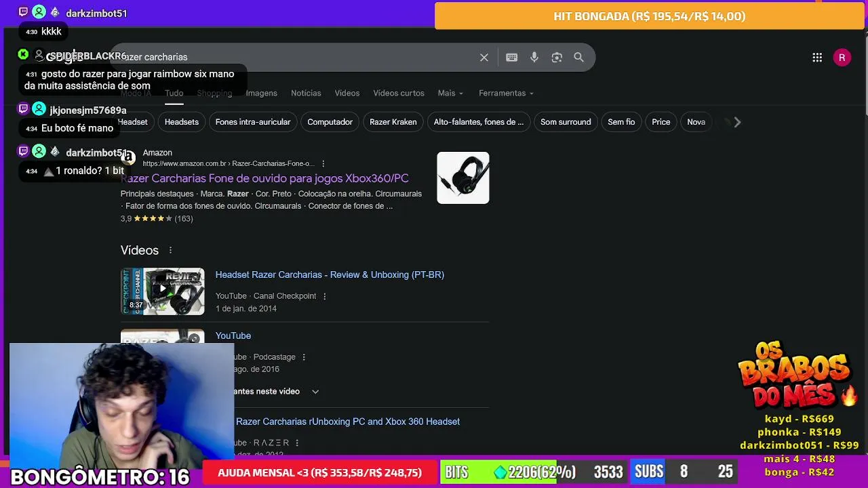Switch to the Shopping tab

click(x=214, y=93)
